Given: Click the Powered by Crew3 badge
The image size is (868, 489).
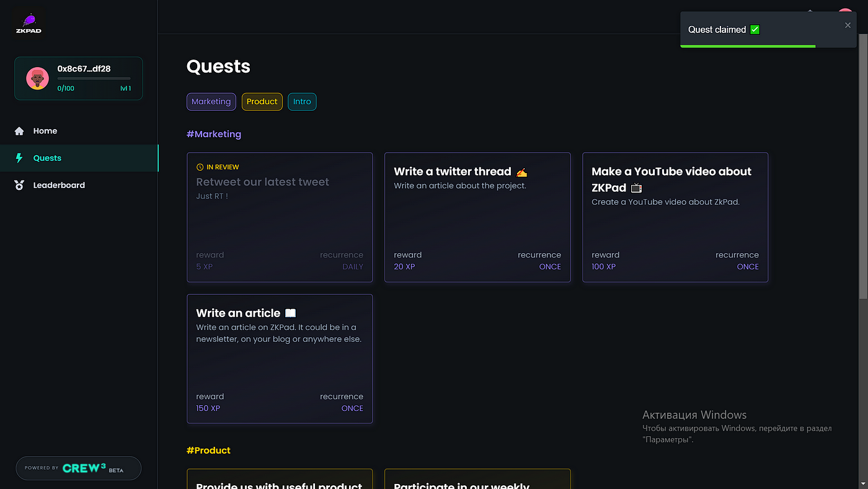Looking at the screenshot, I should click(78, 469).
